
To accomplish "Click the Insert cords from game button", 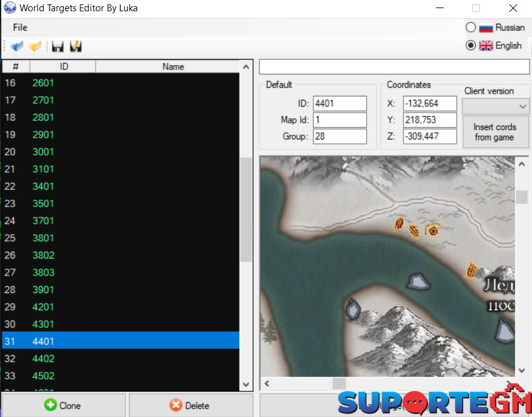I will click(496, 132).
